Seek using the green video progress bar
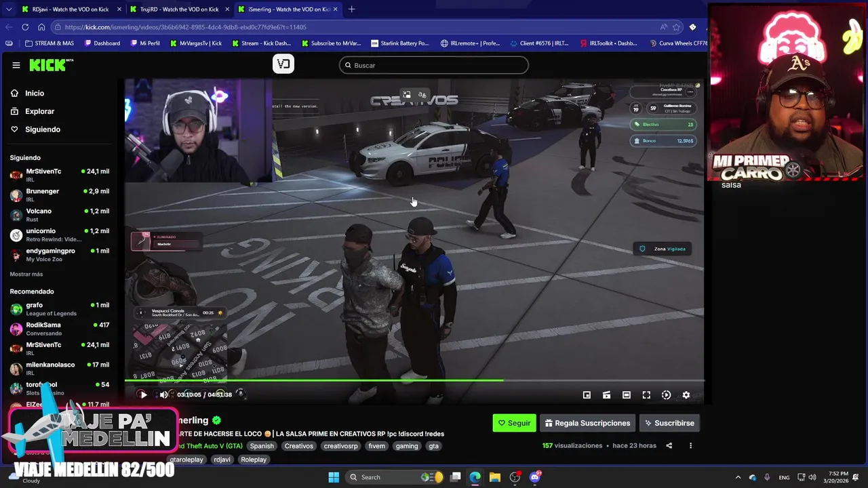 click(x=414, y=380)
